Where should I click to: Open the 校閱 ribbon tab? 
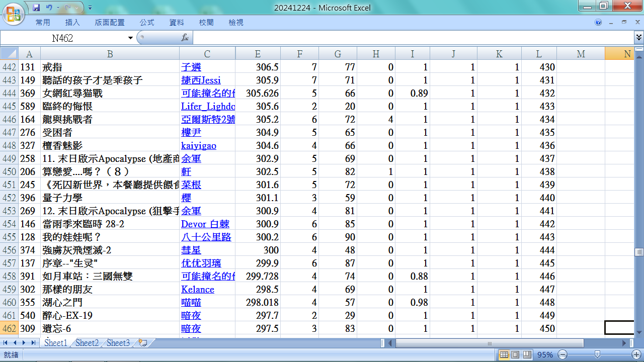click(206, 22)
